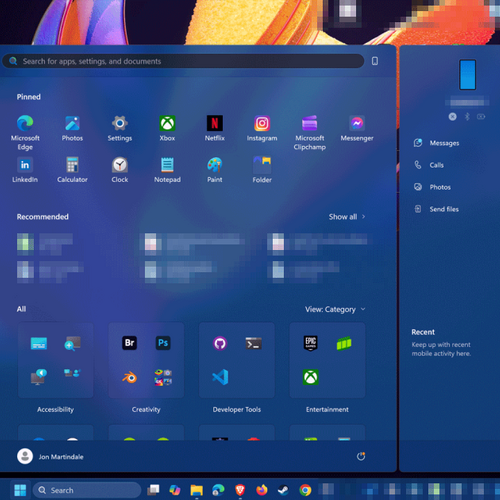This screenshot has height=500, width=500.
Task: Open Jon Martindale account options
Action: 50,456
